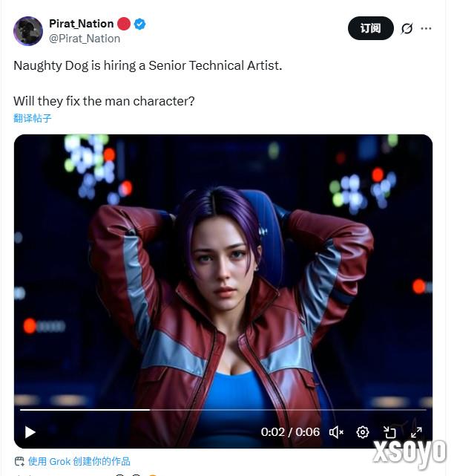Open the post's more options menu
The height and width of the screenshot is (476, 457).
pyautogui.click(x=426, y=29)
